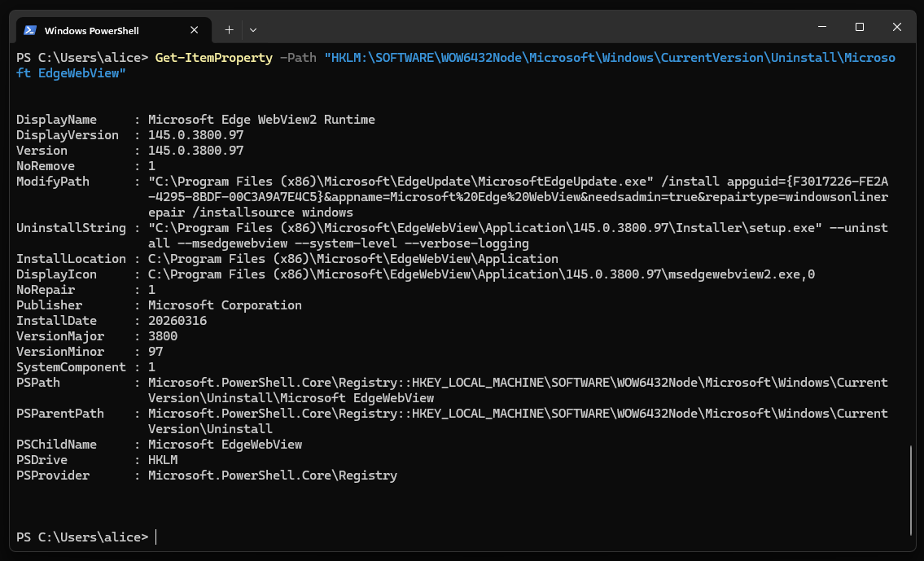
Task: Click the 'Microsoft.PowerShell.Core\Registry' PSProvider value
Action: [x=273, y=476]
